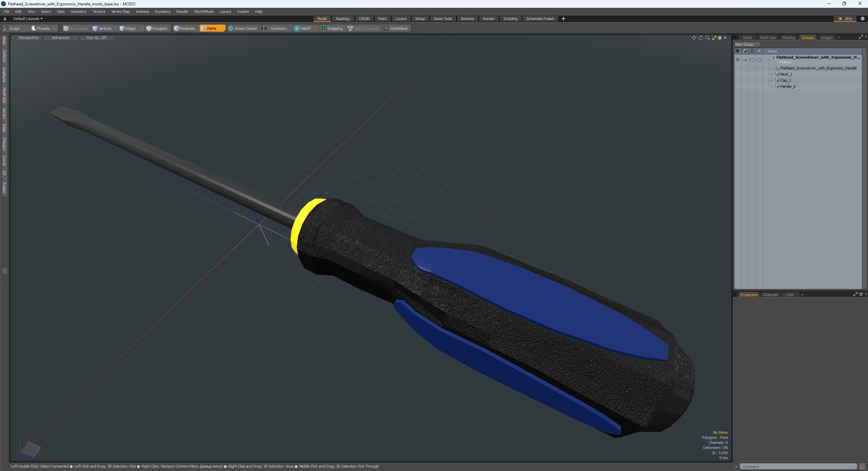Select Polygons selection mode
868x471 pixels.
[157, 28]
